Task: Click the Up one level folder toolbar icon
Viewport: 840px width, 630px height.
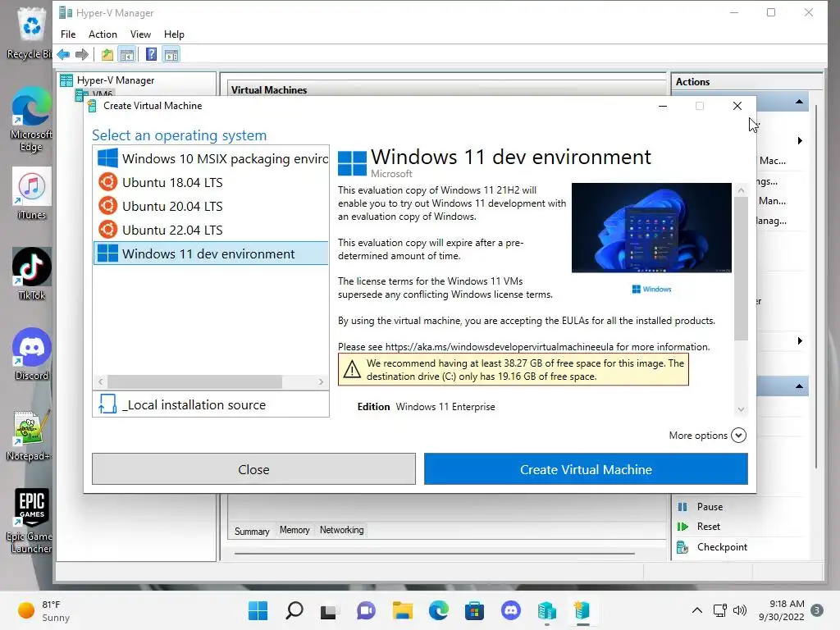Action: coord(107,54)
